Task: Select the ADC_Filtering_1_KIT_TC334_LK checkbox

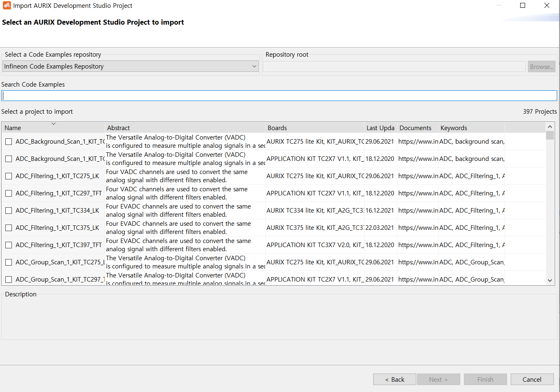Action: click(x=9, y=211)
